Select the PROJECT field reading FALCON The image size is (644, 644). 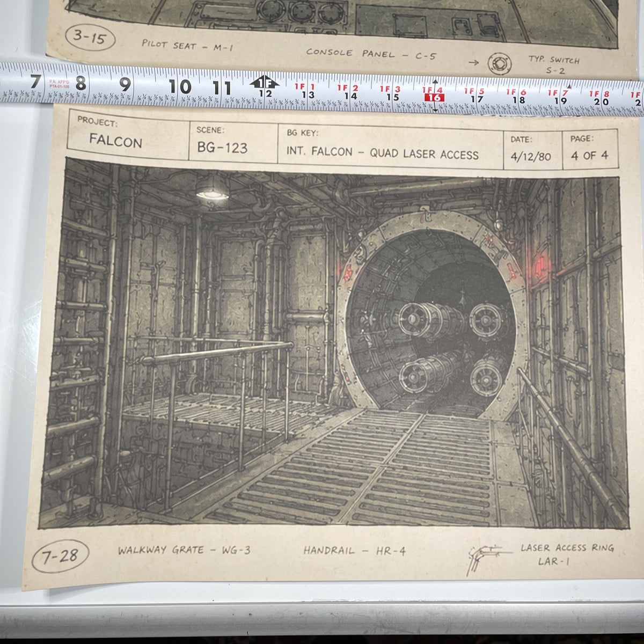click(128, 135)
